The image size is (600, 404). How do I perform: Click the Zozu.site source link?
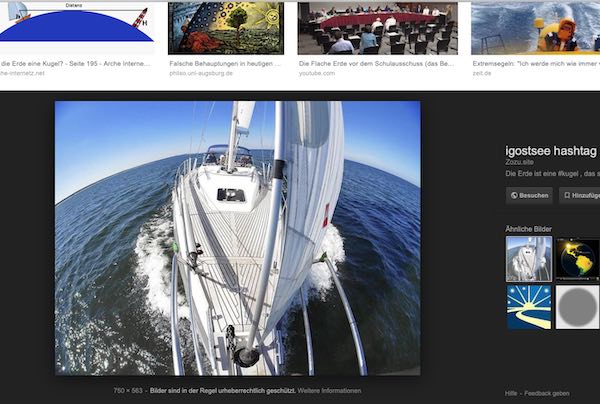pyautogui.click(x=519, y=162)
